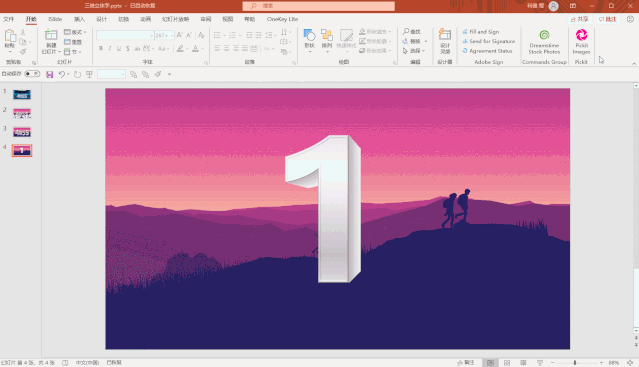Switch to Slide Sorter view in status bar
Image resolution: width=639 pixels, height=367 pixels.
coord(507,363)
